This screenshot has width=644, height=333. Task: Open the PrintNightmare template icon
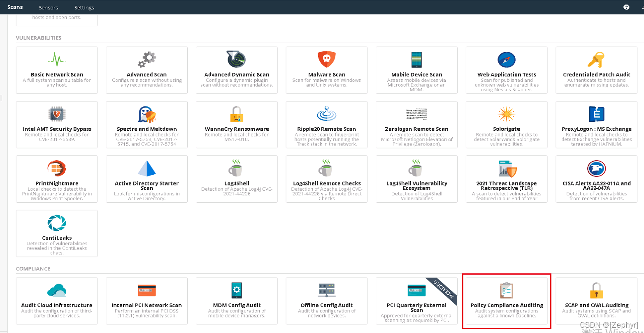point(57,169)
